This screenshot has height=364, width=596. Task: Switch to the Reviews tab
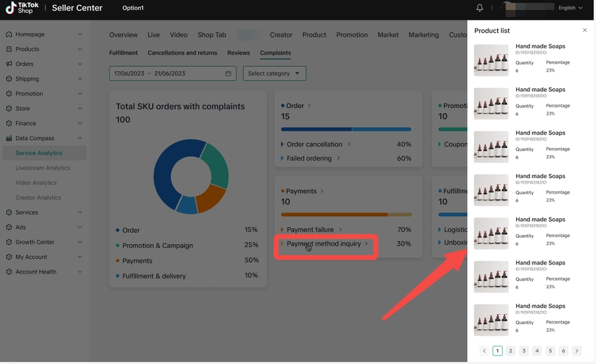point(238,53)
